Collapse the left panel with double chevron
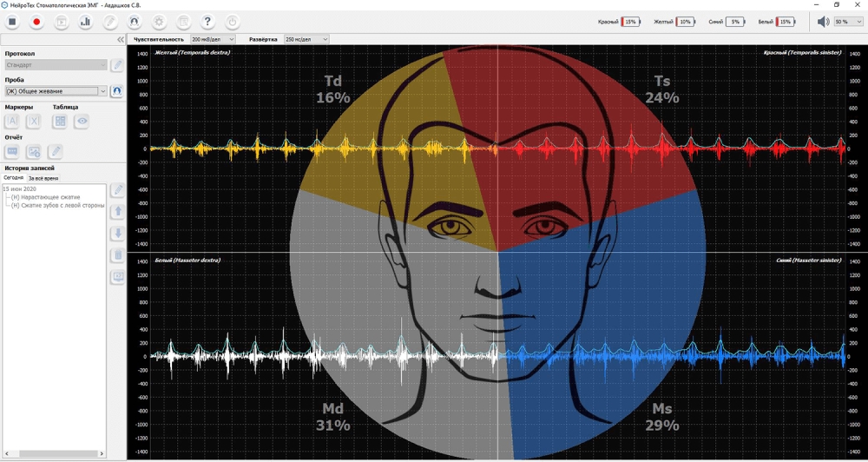Viewport: 868px width, 462px height. 120,40
